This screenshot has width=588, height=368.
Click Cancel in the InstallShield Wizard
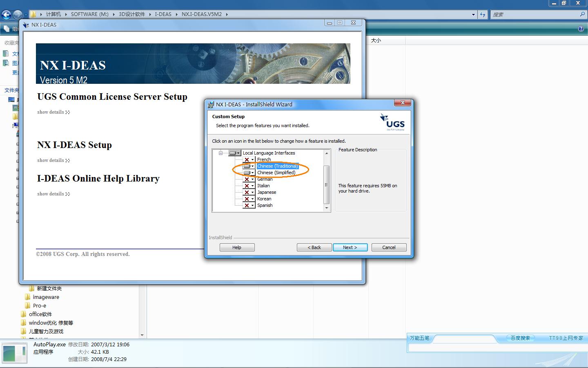pos(389,247)
